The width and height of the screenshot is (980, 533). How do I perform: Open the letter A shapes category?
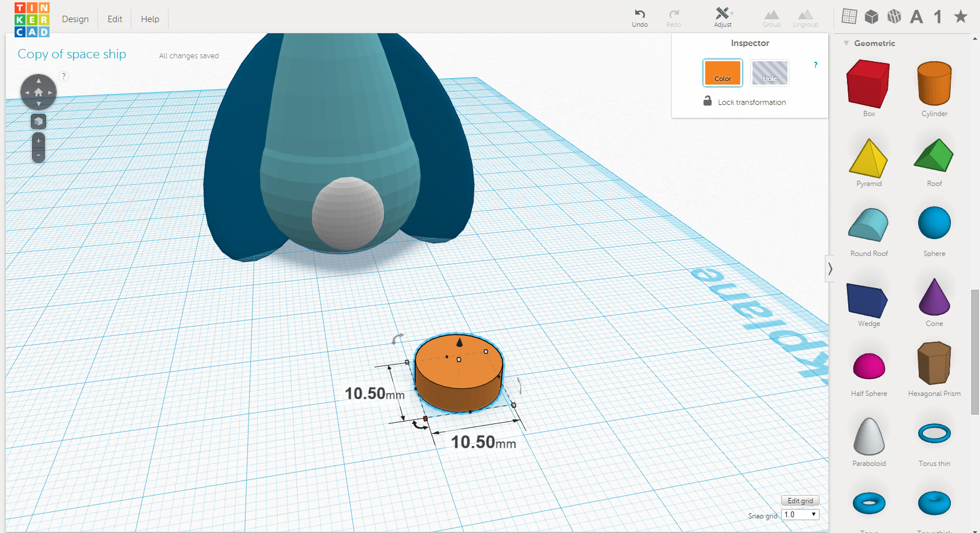[916, 16]
